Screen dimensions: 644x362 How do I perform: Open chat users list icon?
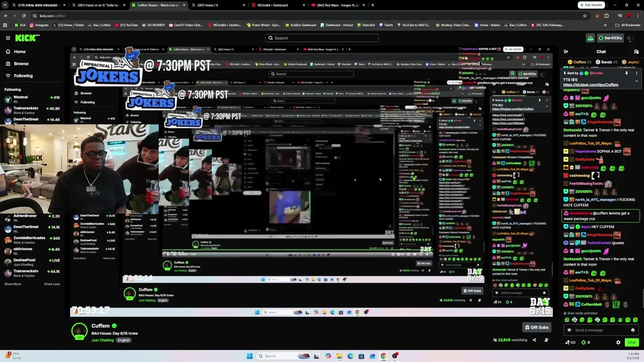(636, 51)
